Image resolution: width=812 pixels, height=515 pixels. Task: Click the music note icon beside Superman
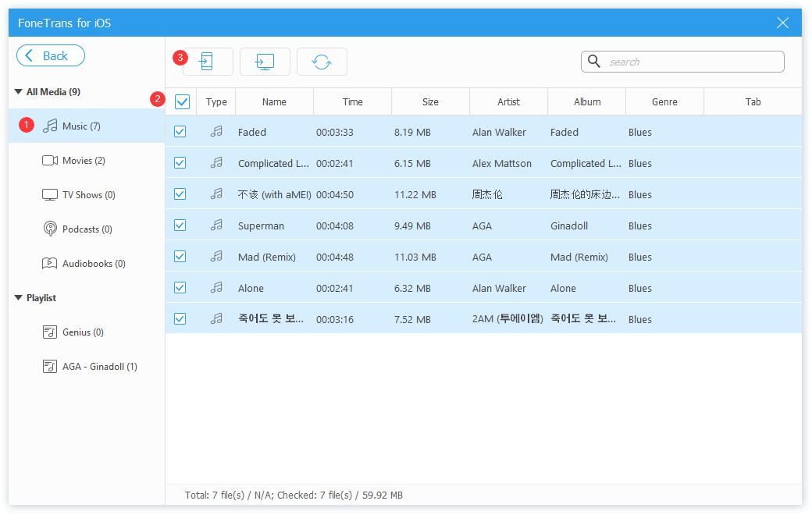(x=216, y=226)
